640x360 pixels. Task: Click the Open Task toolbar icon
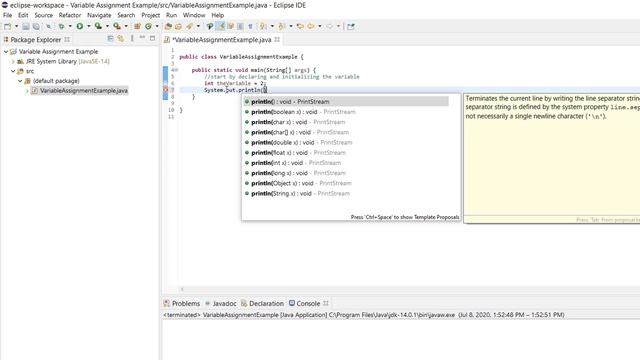[178, 27]
